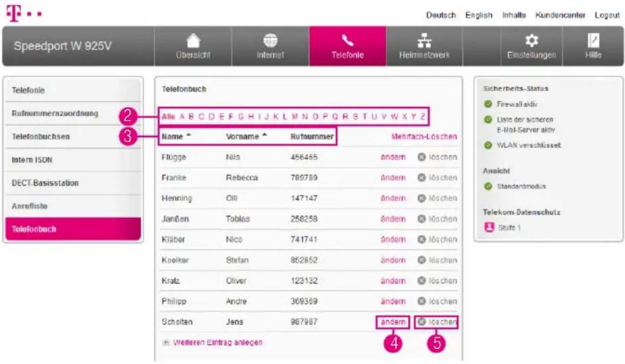Open Telefonbuchsen sidebar entry
Viewport: 625px width, 364px height.
tap(73, 136)
